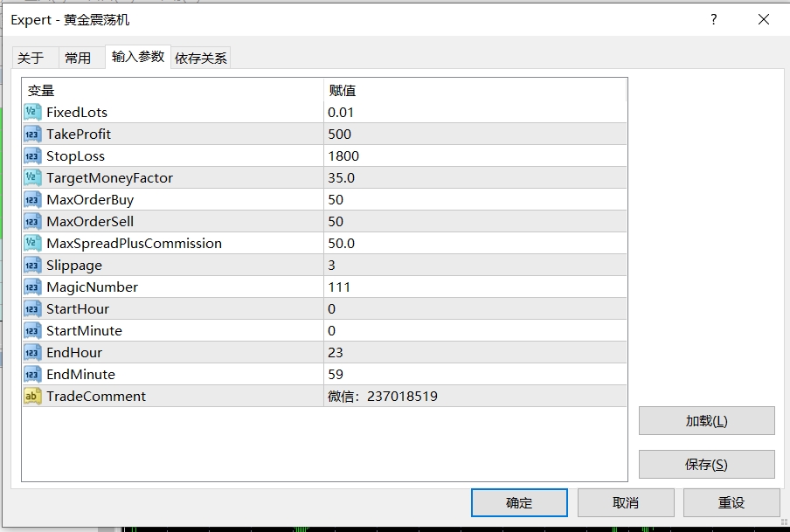The width and height of the screenshot is (790, 532).
Task: Click the MagicNumber integer icon
Action: click(32, 287)
